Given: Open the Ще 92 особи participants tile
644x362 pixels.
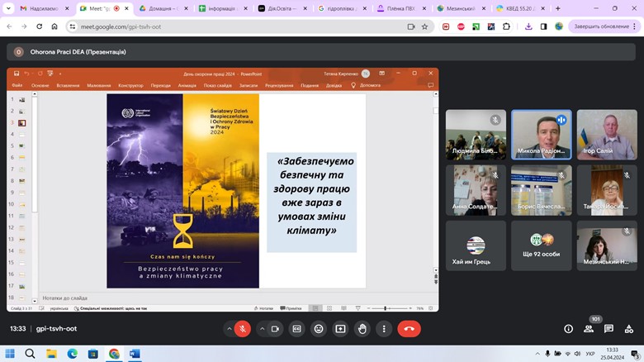Looking at the screenshot, I should 541,245.
